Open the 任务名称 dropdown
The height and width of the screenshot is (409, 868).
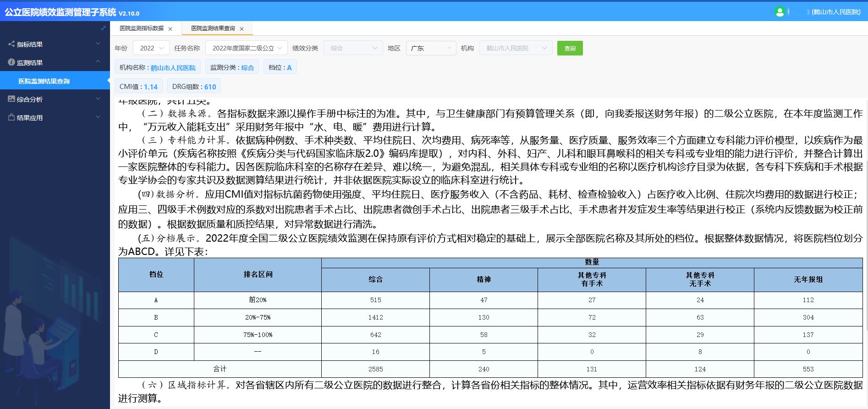(247, 48)
